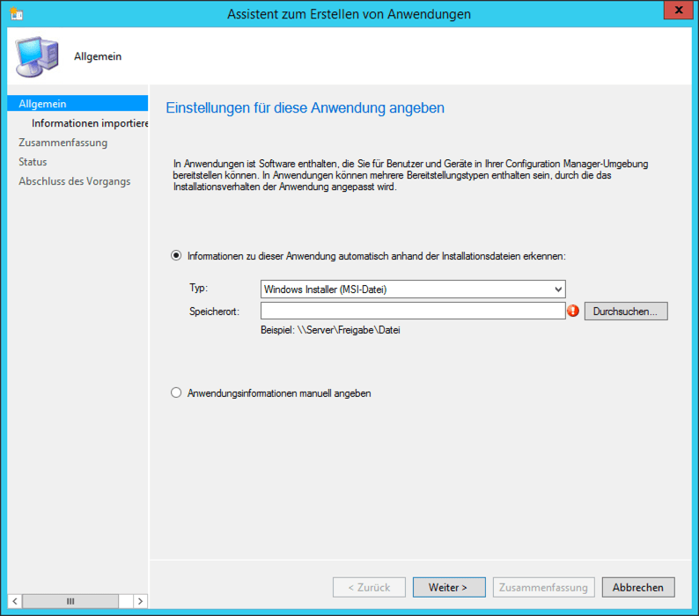Click the sidebar scrollbar left arrow
Image resolution: width=699 pixels, height=616 pixels.
tap(15, 601)
